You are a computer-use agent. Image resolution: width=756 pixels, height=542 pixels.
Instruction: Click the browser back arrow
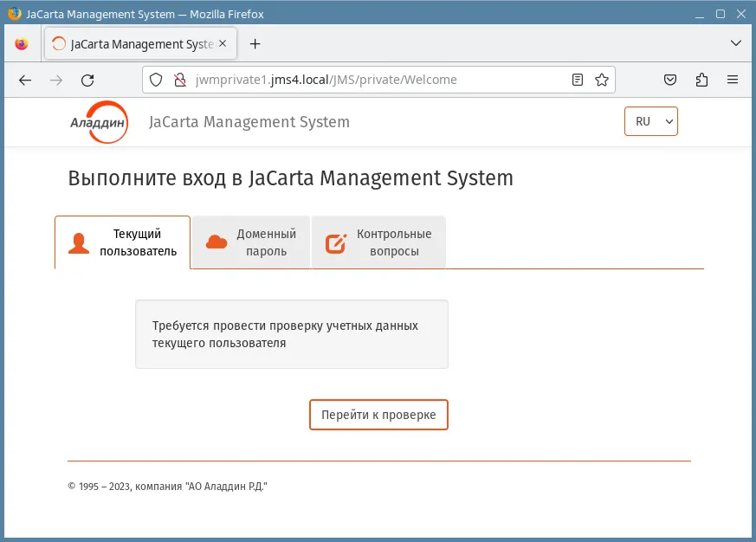(25, 80)
